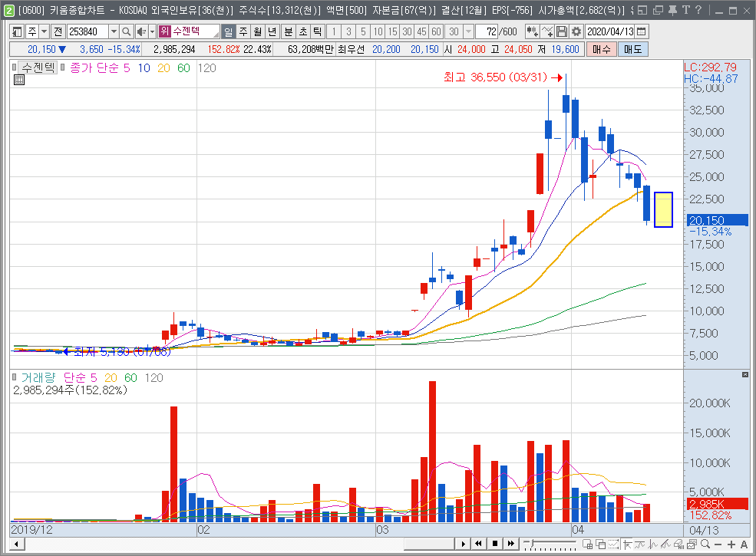Image resolution: width=756 pixels, height=556 pixels.
Task: Open chart settings gear icon
Action: pyautogui.click(x=576, y=31)
